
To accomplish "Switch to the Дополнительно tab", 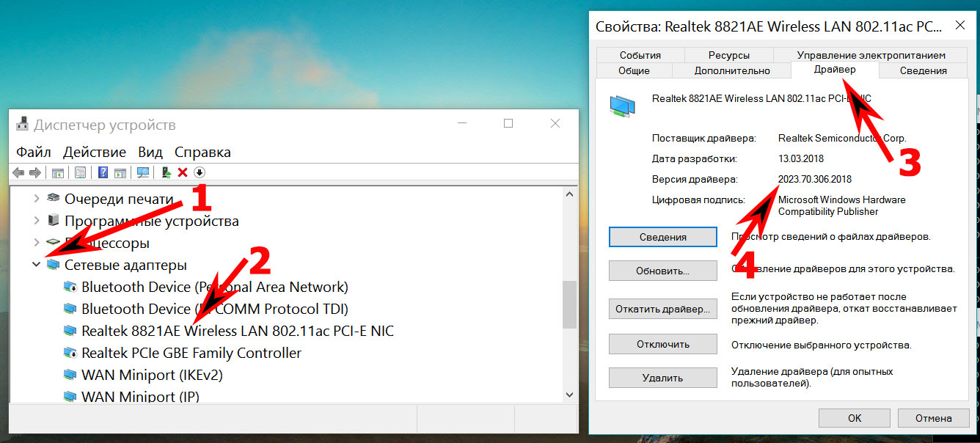I will point(732,70).
